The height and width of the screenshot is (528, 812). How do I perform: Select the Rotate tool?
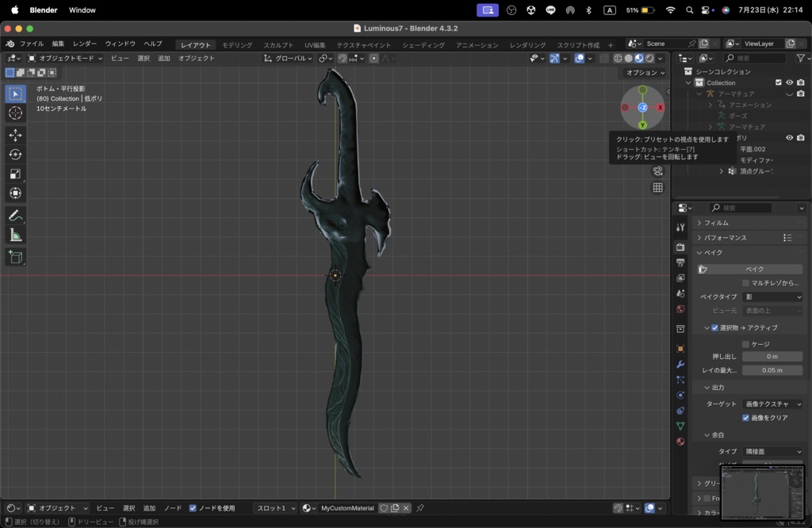coord(15,155)
